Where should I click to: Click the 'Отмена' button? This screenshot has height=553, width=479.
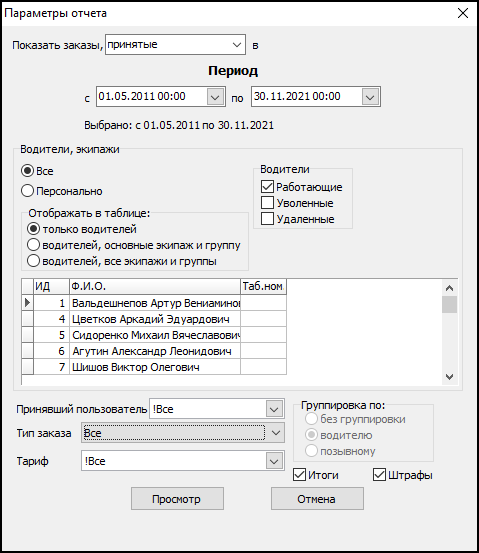pyautogui.click(x=317, y=499)
